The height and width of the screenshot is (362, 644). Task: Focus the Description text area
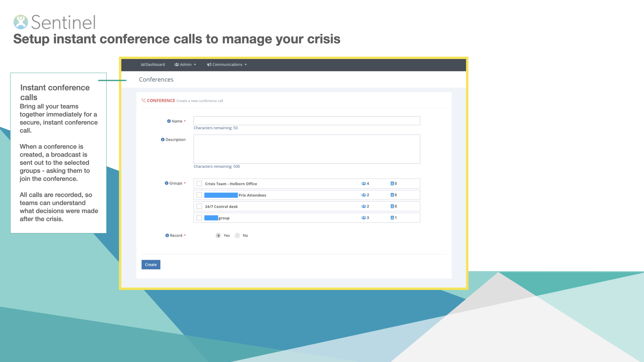click(307, 149)
